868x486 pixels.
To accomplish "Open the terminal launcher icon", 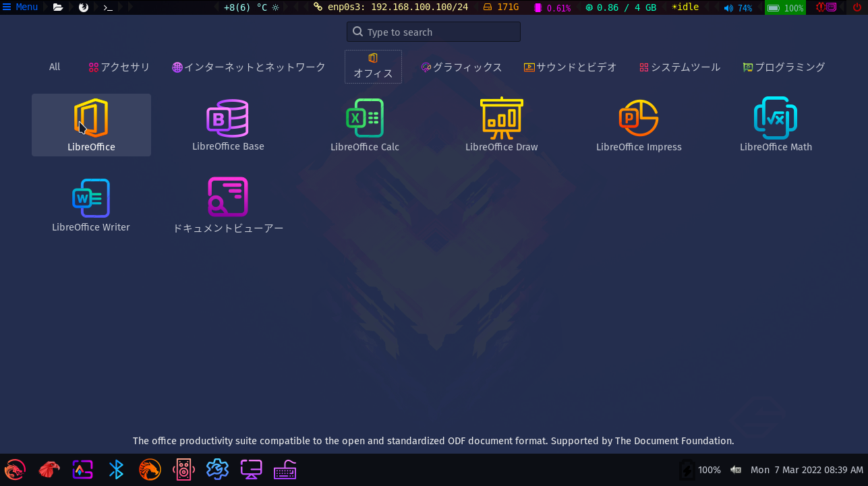I will pyautogui.click(x=108, y=7).
